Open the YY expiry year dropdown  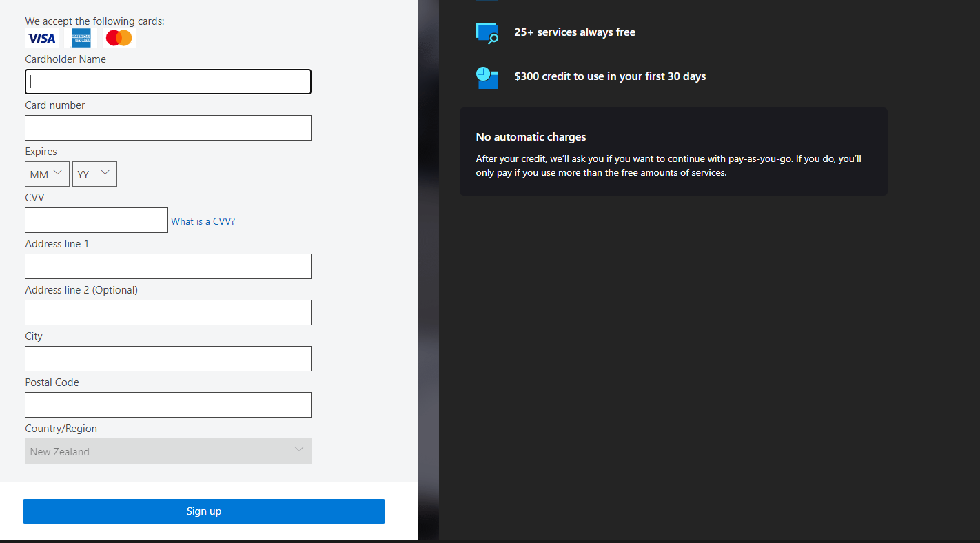coord(94,174)
